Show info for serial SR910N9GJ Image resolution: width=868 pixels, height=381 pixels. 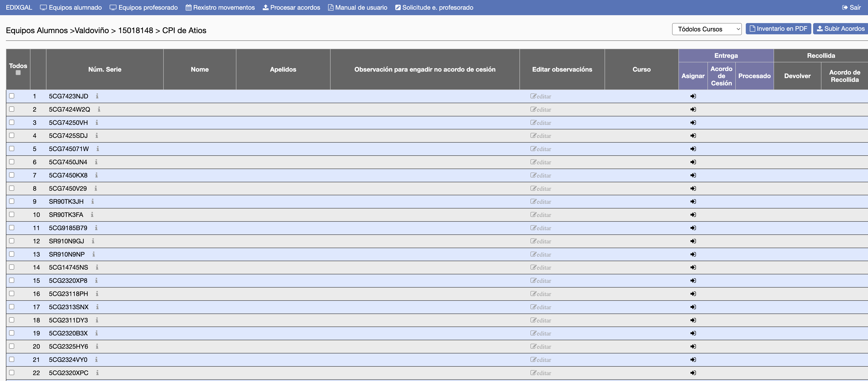[93, 241]
